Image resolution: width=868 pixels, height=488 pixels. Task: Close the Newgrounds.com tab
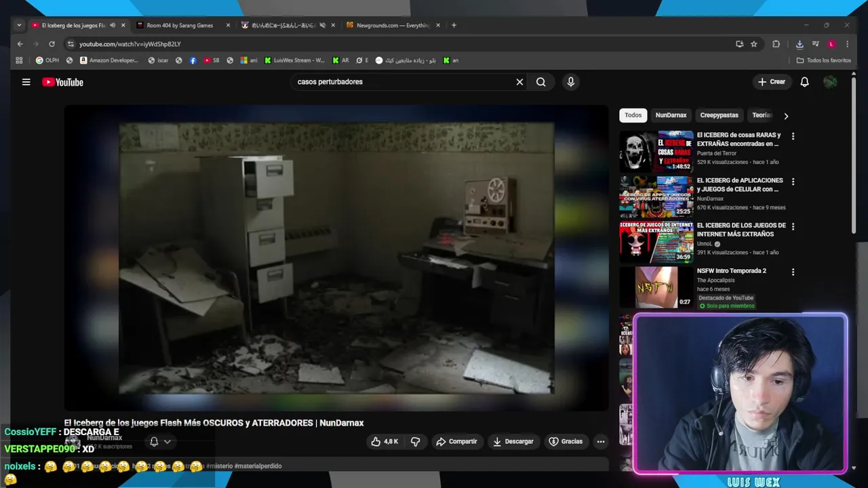438,25
